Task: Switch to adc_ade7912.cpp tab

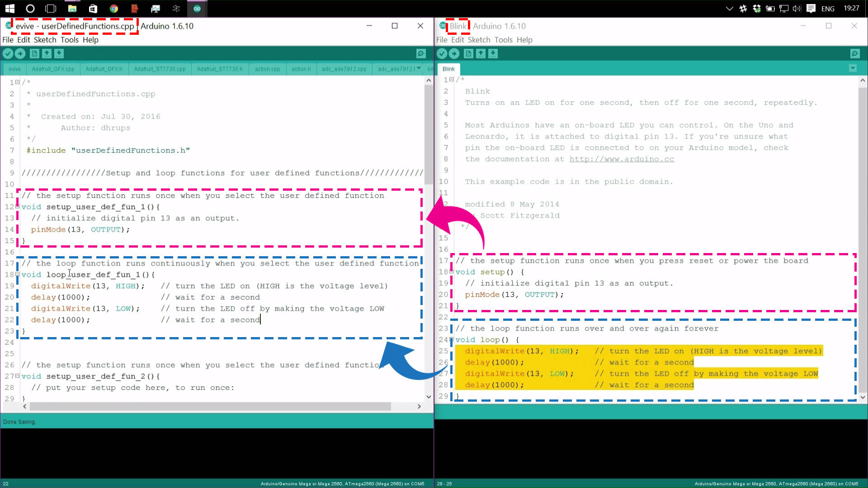Action: (x=344, y=69)
